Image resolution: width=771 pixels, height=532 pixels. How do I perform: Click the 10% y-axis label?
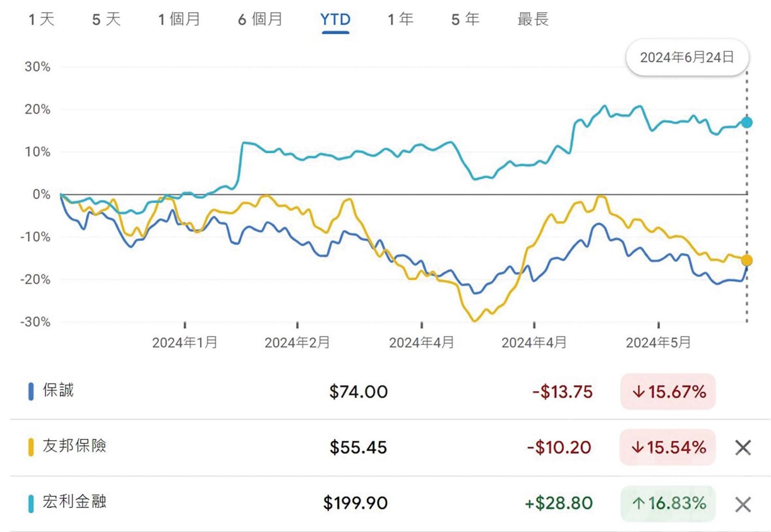click(x=37, y=152)
